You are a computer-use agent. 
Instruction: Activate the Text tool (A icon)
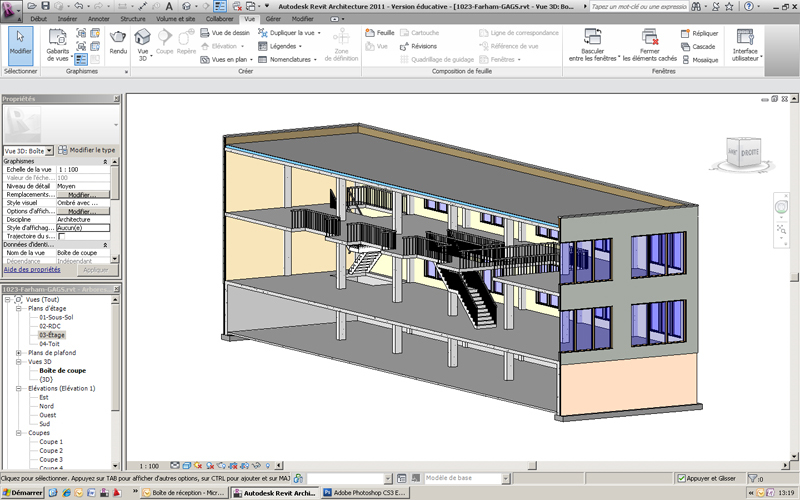pyautogui.click(x=169, y=6)
